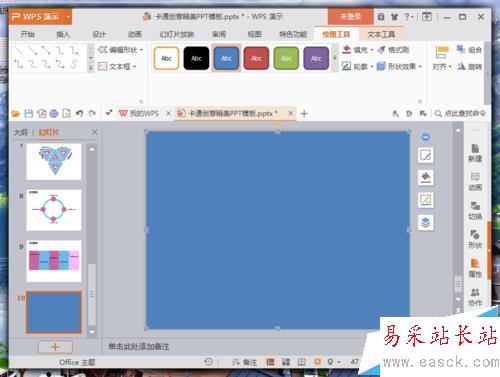Click the Undo arrow icon
Viewport: 500px width, 377px height.
[x=79, y=114]
